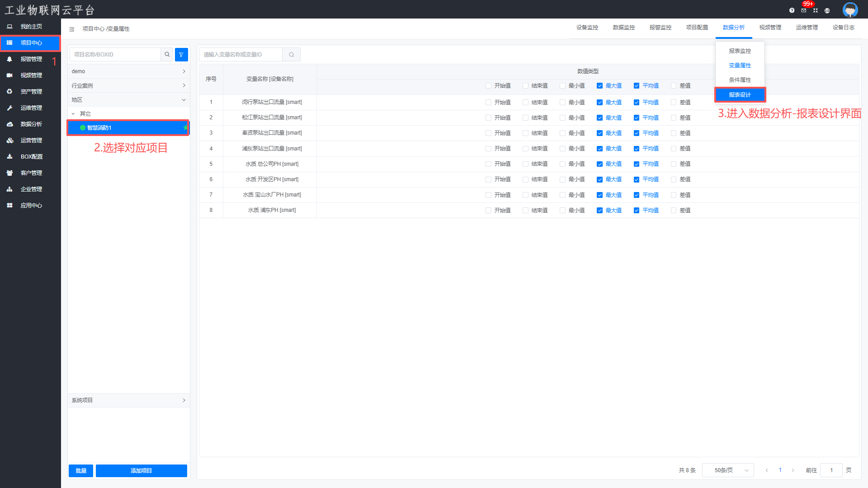
Task: Check 差值 for row 8 variable
Action: [674, 211]
